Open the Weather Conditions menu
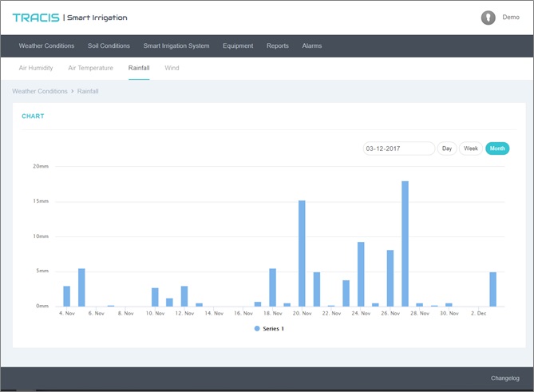The height and width of the screenshot is (392, 534). tap(46, 46)
